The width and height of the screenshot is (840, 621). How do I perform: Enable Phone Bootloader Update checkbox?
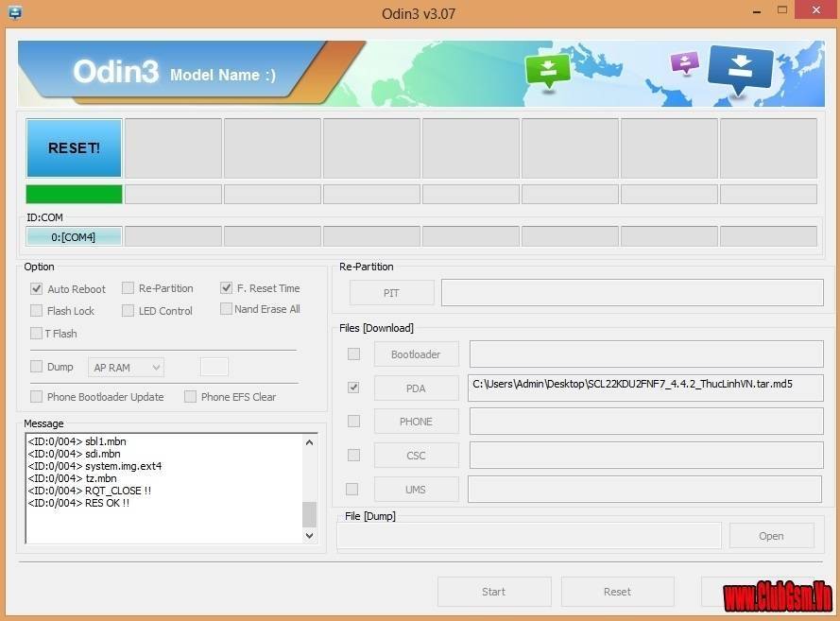click(37, 396)
